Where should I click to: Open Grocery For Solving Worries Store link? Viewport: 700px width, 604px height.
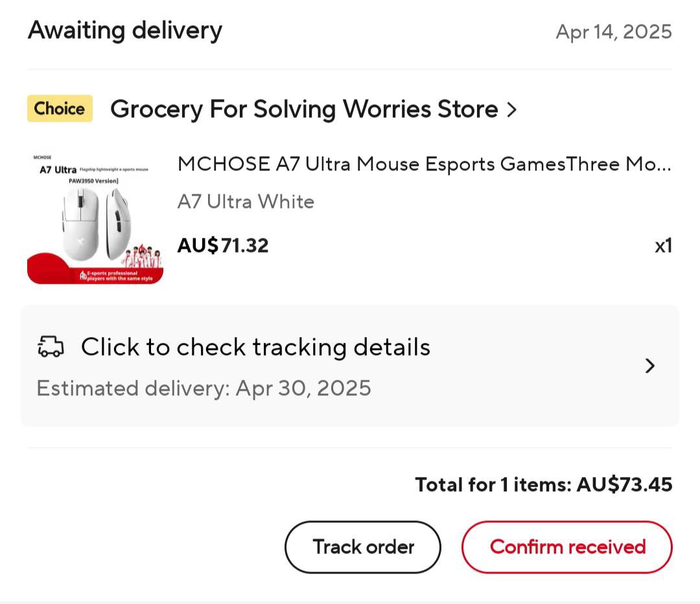coord(304,110)
